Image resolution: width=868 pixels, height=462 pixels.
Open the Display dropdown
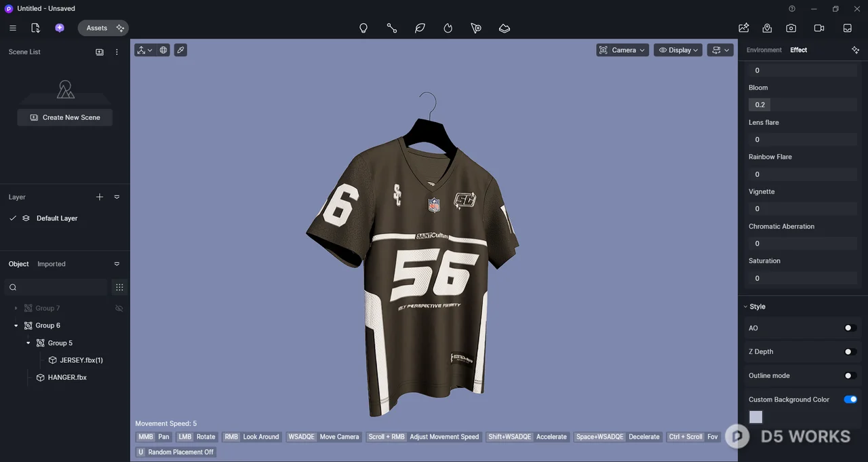click(x=678, y=50)
